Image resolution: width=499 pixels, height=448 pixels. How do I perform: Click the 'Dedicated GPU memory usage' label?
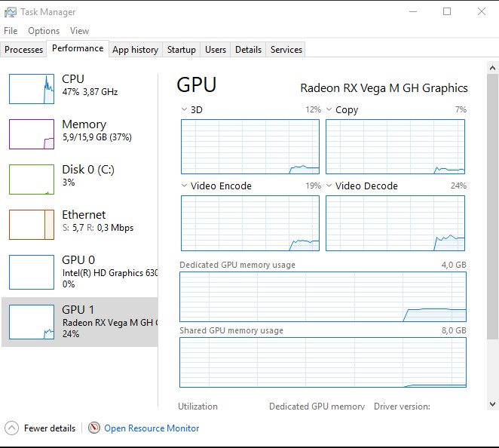pyautogui.click(x=237, y=265)
